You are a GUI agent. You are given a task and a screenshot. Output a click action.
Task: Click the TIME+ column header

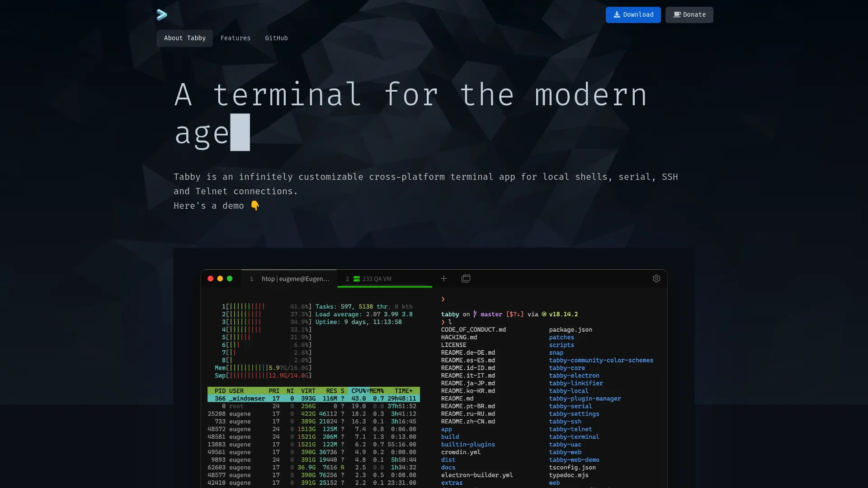pos(403,391)
